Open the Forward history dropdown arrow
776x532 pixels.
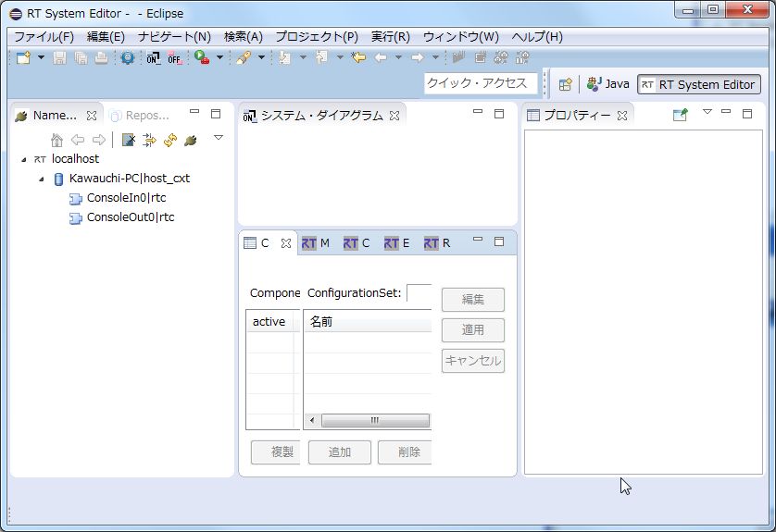435,58
